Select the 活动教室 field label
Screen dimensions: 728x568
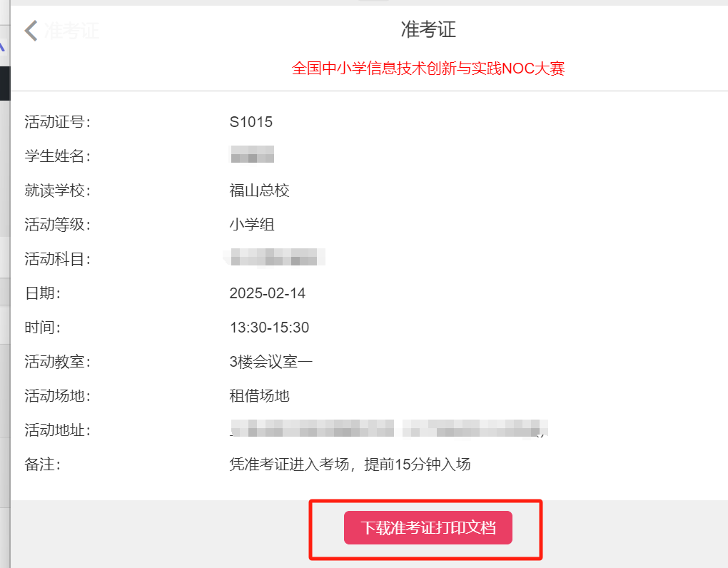click(58, 362)
